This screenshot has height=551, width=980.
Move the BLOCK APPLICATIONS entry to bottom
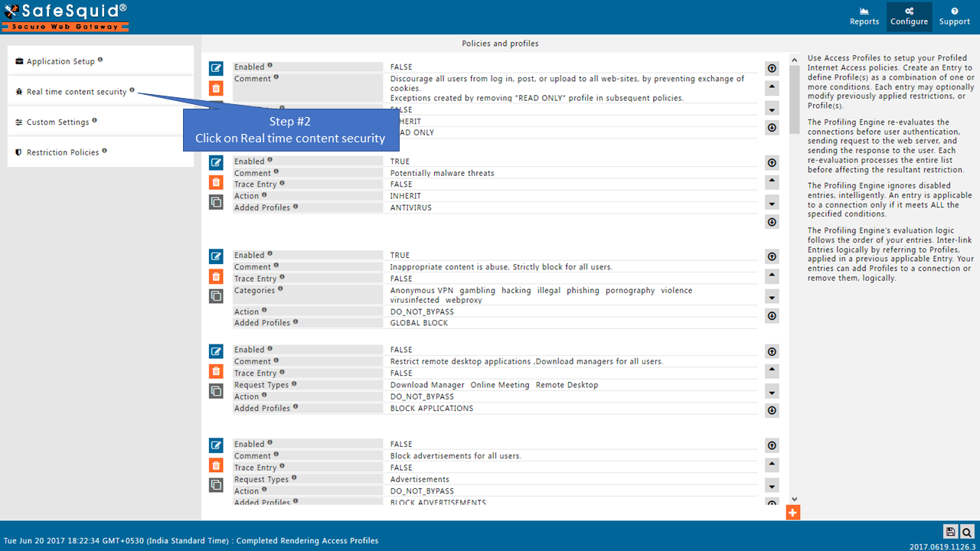(x=772, y=411)
